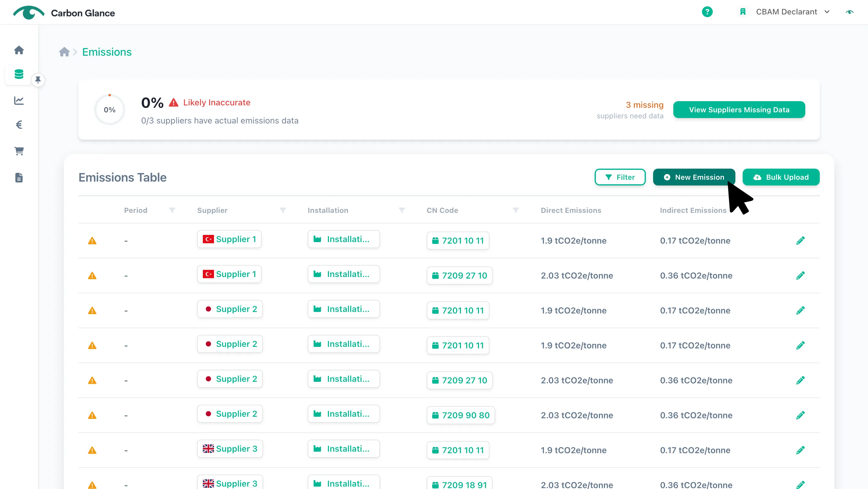Open the Filter button
The width and height of the screenshot is (868, 489).
point(620,177)
